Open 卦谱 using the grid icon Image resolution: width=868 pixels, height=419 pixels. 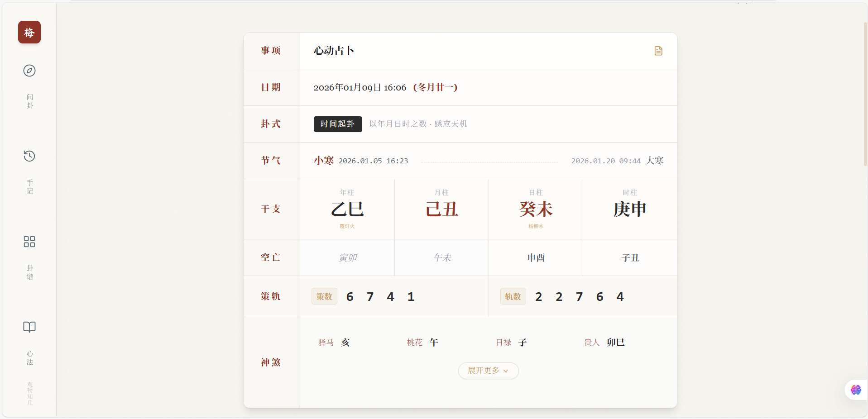point(29,242)
